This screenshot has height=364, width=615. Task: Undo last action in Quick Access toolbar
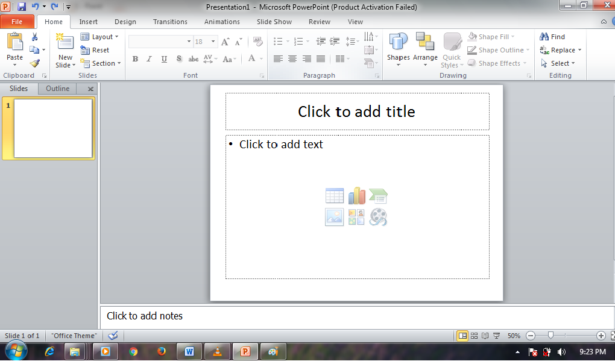[x=36, y=6]
